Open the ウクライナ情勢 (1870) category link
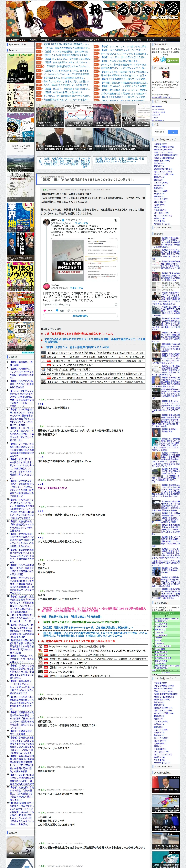 164,147
